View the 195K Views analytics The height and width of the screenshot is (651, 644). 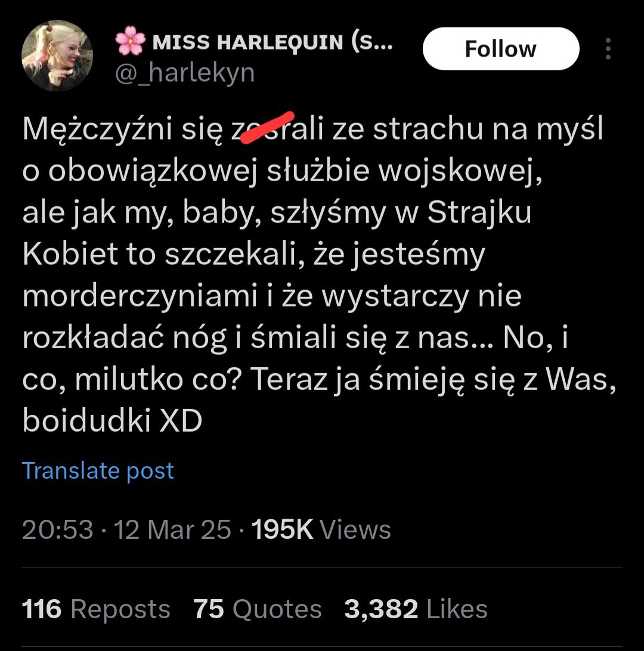click(321, 530)
